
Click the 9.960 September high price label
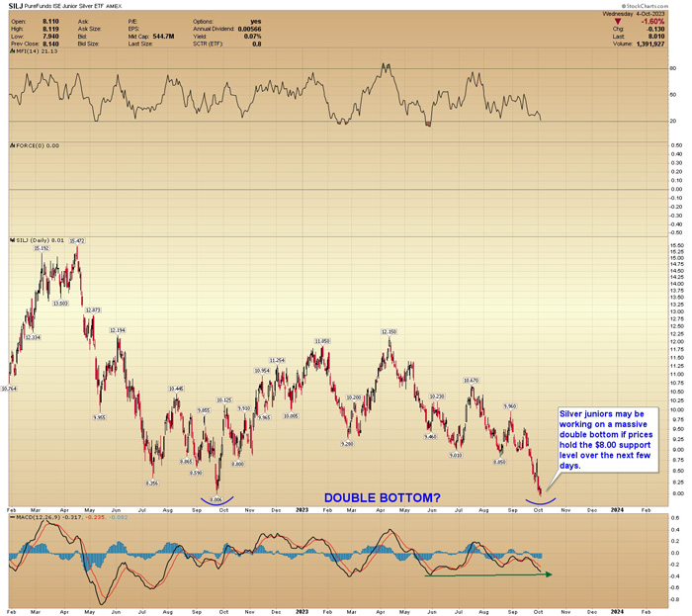[x=510, y=406]
